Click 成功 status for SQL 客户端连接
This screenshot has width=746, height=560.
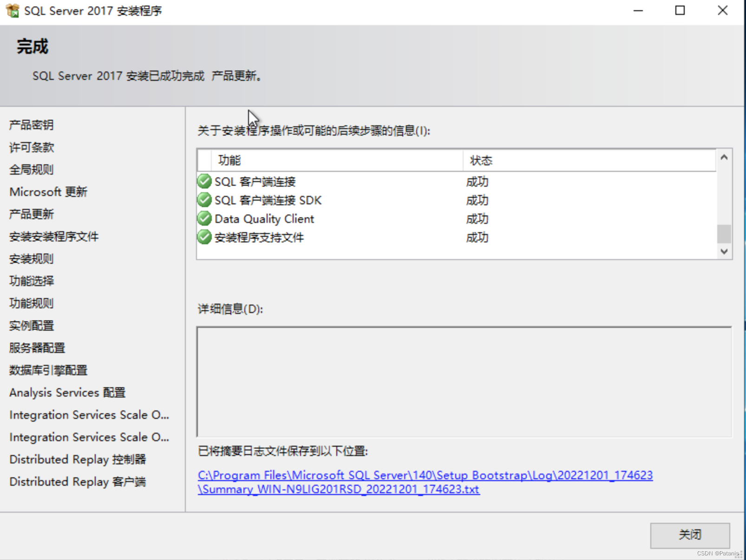[x=477, y=182]
